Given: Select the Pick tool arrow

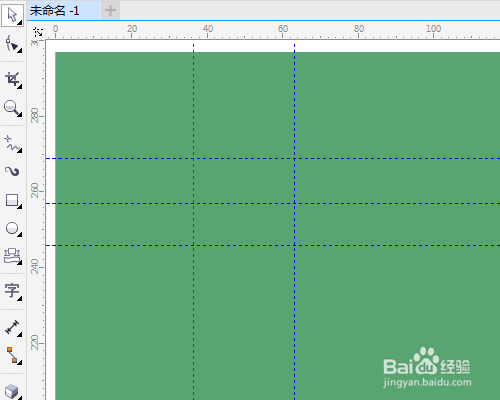Looking at the screenshot, I should click(12, 15).
